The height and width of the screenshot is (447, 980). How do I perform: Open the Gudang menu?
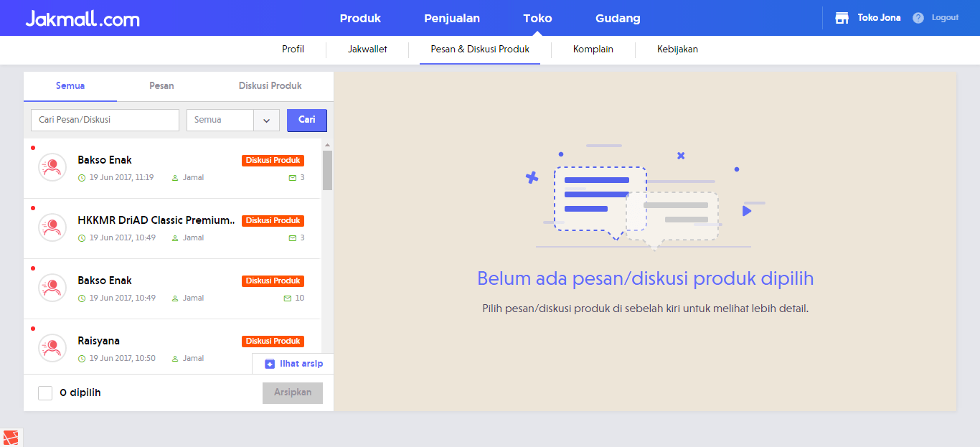click(618, 18)
